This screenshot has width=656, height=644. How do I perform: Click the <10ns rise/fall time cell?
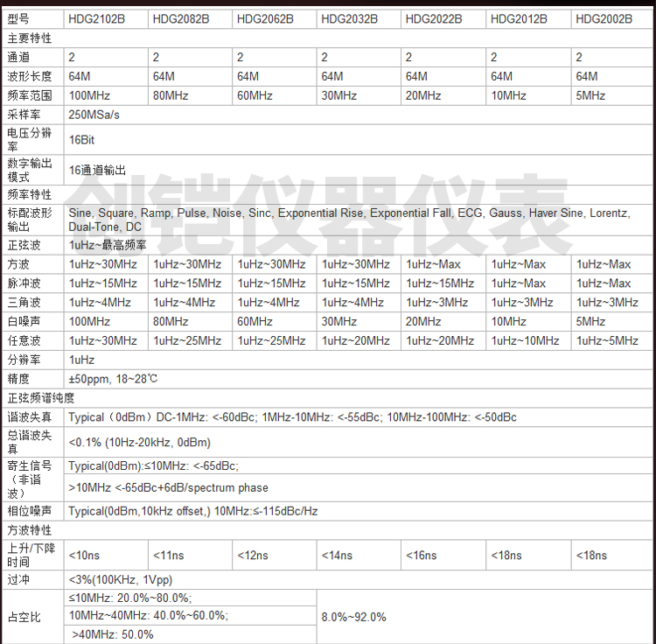pos(84,555)
